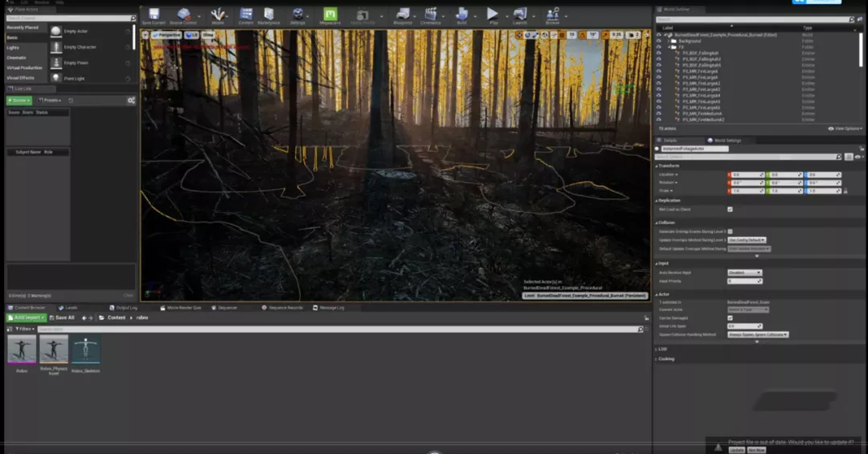Viewport: 868px width, 454px height.
Task: Open the Cinematics toolbar icon
Action: click(432, 15)
